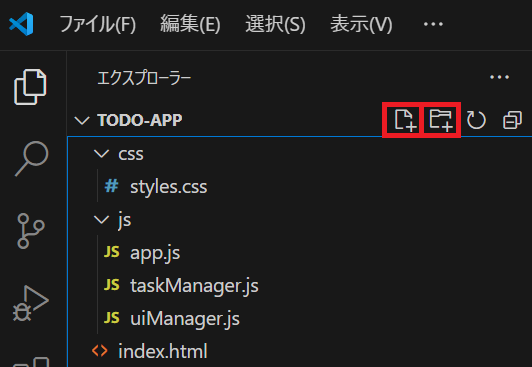The height and width of the screenshot is (367, 532).
Task: Click the HTML icon beside index.html
Action: (100, 351)
